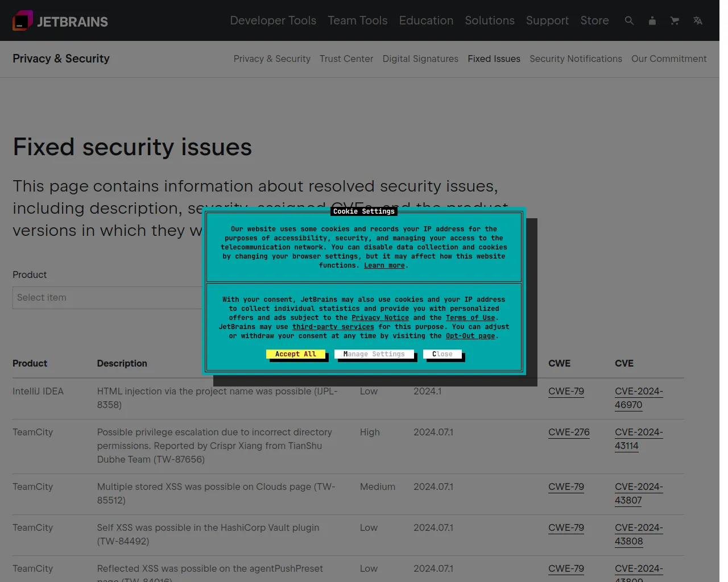Open the search magnifier icon

[629, 20]
